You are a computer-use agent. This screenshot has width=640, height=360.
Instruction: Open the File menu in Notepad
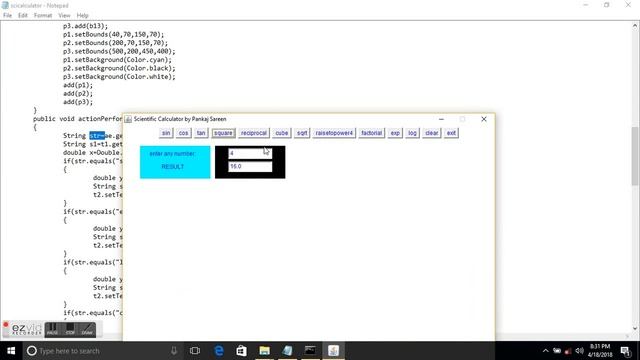pyautogui.click(x=7, y=16)
